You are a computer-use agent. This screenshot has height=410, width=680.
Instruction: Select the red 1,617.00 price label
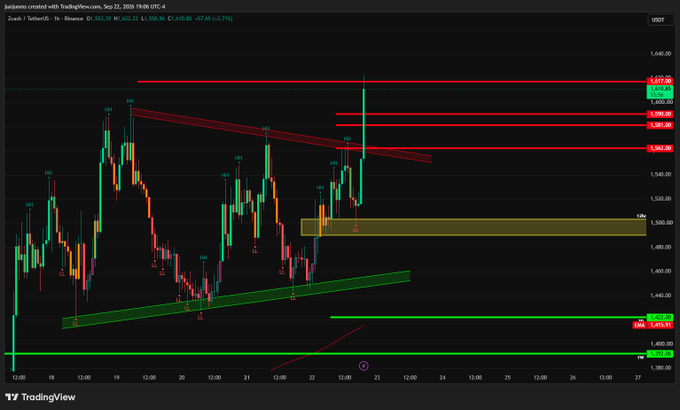click(x=660, y=81)
